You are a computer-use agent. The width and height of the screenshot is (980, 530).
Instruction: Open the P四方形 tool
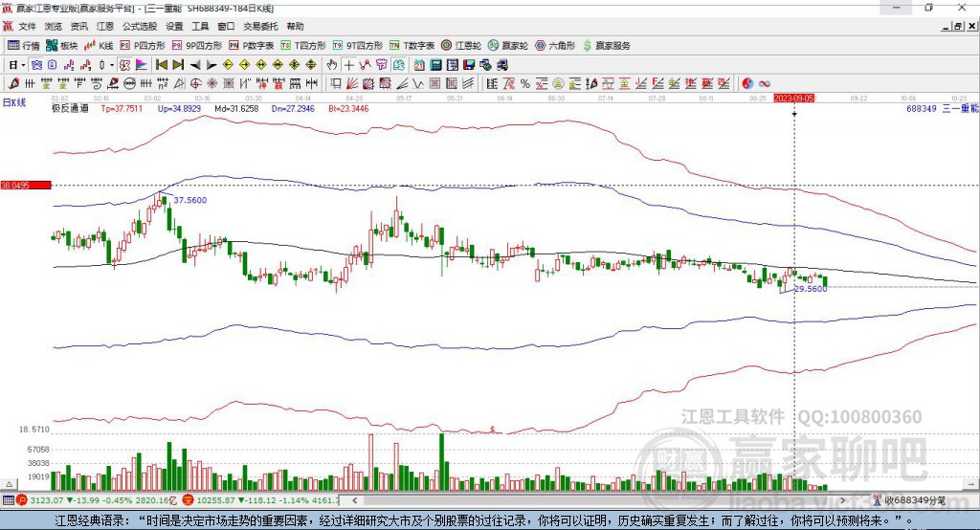click(x=143, y=46)
